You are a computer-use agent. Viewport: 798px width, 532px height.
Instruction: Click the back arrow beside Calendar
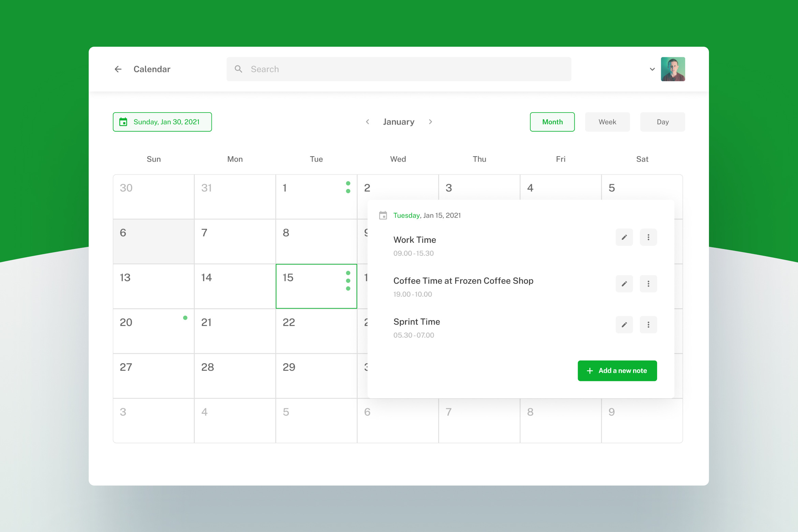click(x=118, y=69)
